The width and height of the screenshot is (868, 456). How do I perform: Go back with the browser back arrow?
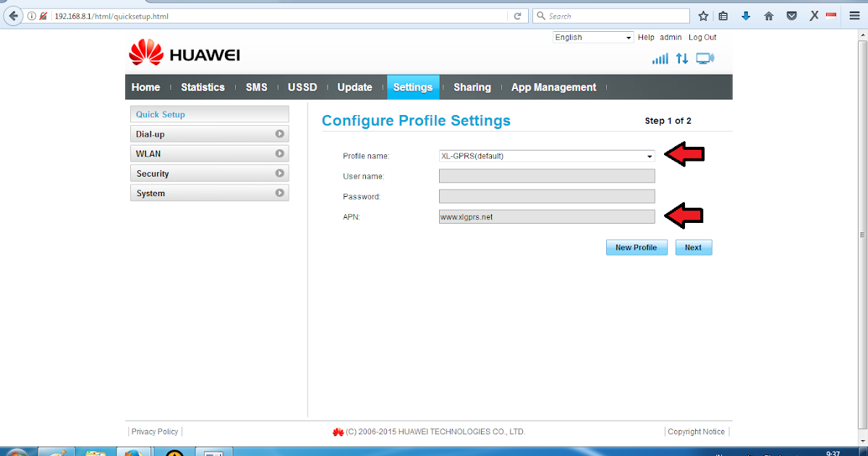tap(12, 15)
